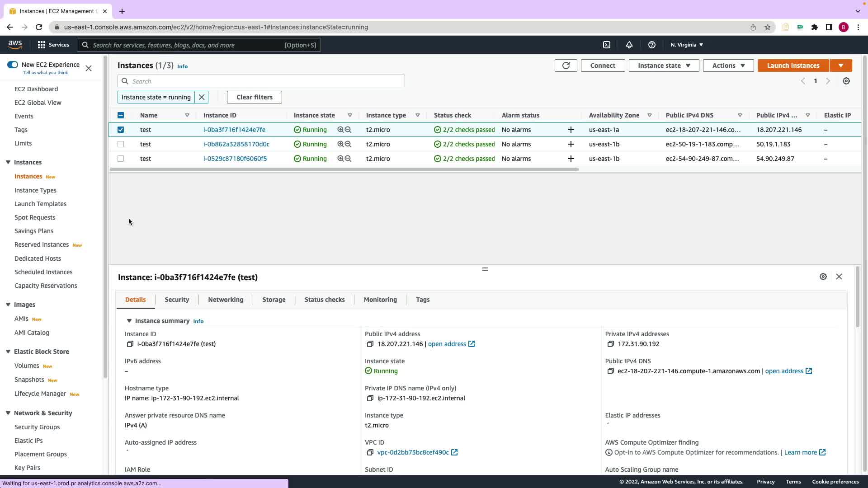
Task: Click the Clear filters button
Action: [254, 97]
